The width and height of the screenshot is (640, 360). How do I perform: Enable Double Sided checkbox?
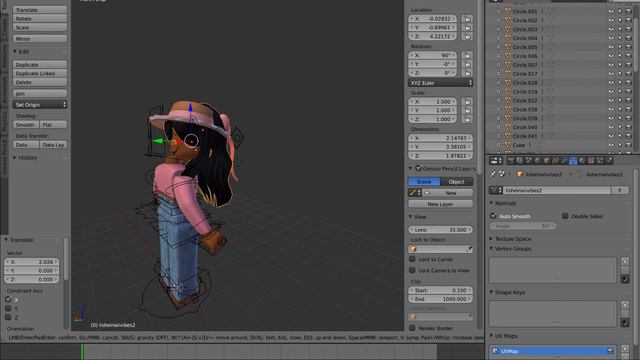click(x=565, y=216)
